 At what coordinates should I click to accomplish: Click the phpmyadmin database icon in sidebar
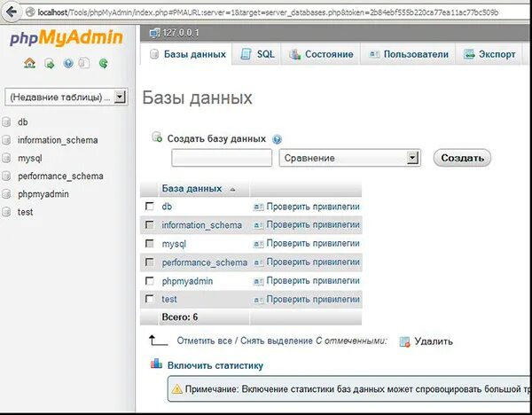tap(6, 194)
